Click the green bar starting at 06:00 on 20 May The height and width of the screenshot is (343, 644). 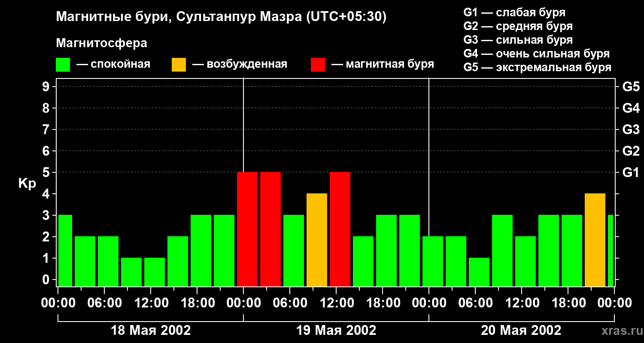tap(479, 272)
